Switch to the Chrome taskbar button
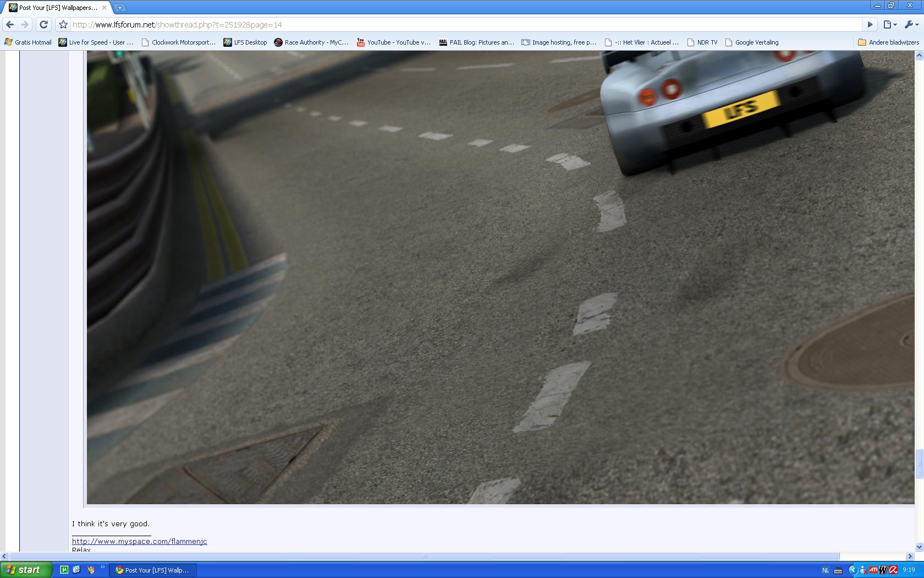This screenshot has width=924, height=578. (153, 570)
